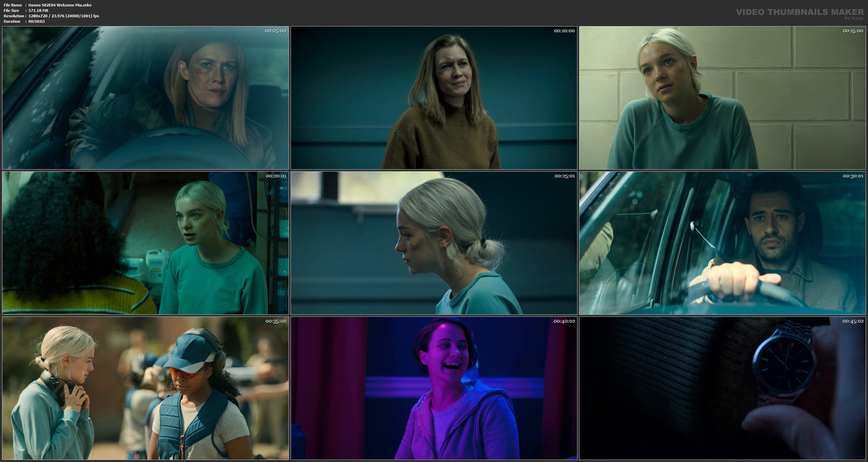Select the 00:20:01 thumbnail with two girls talking
The image size is (868, 462).
coord(146,243)
